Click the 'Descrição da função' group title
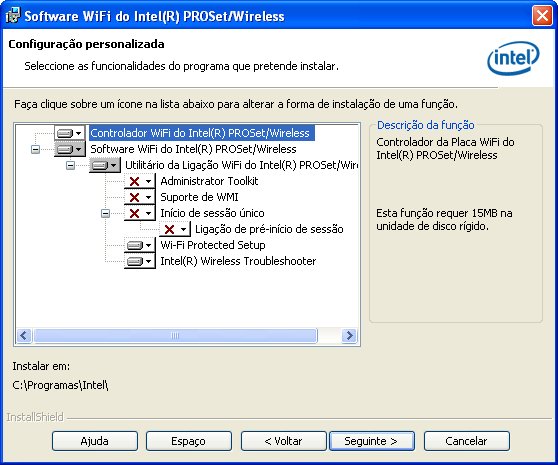The height and width of the screenshot is (465, 558). tap(426, 125)
